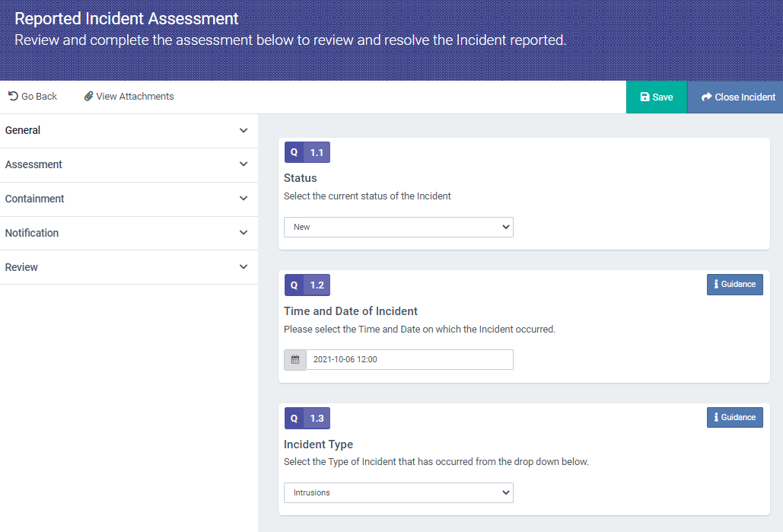
Task: Select the General menu label
Action: 23,130
